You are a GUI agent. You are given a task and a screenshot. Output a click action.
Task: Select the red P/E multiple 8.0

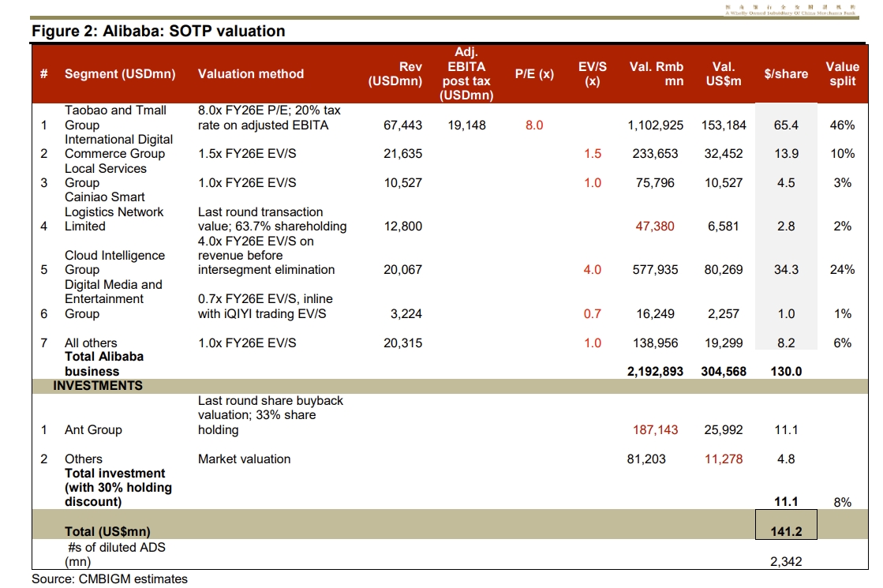[x=534, y=125]
